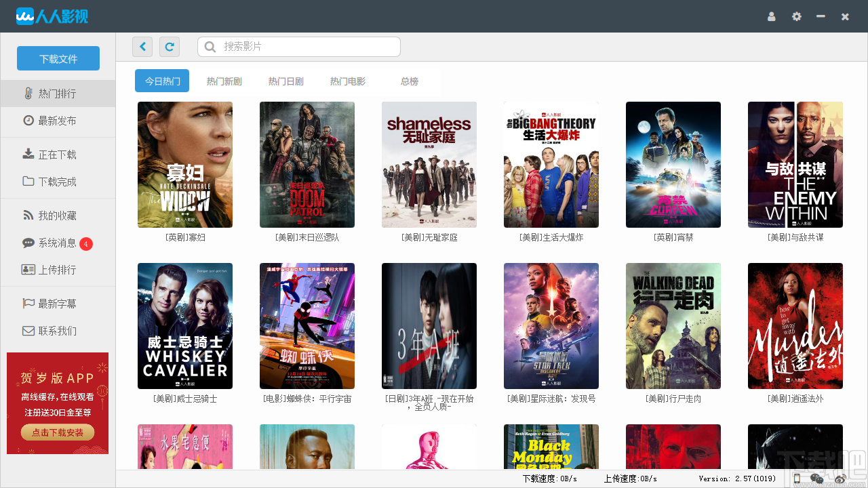Open the Black Monday poster
Screen dimensions: 868x488
(x=551, y=447)
